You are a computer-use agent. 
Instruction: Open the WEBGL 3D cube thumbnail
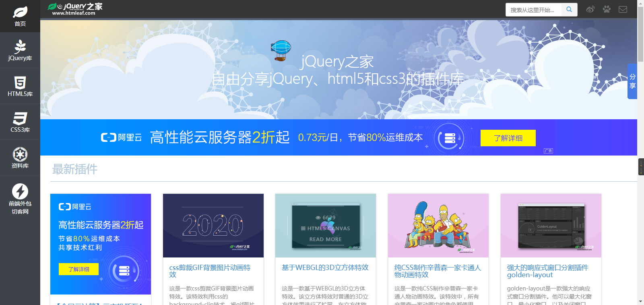[x=326, y=226]
